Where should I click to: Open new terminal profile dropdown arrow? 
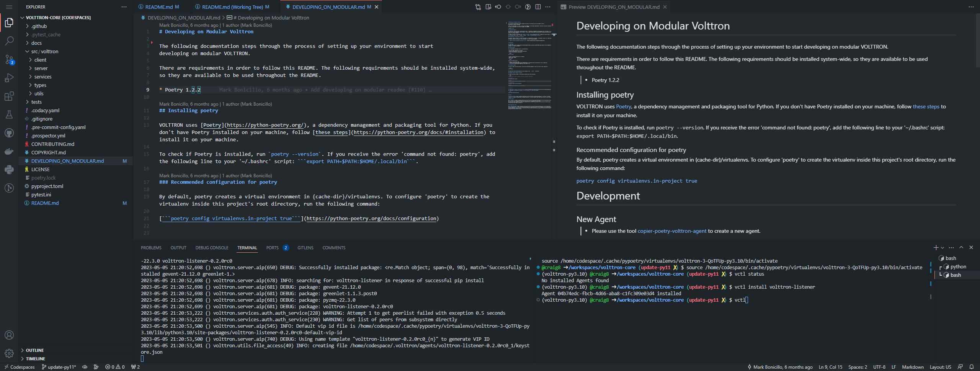[942, 248]
